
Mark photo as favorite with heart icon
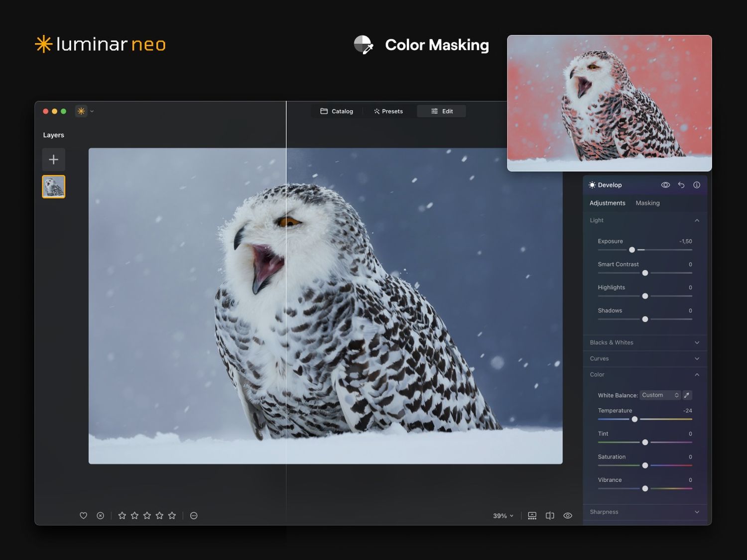(84, 516)
